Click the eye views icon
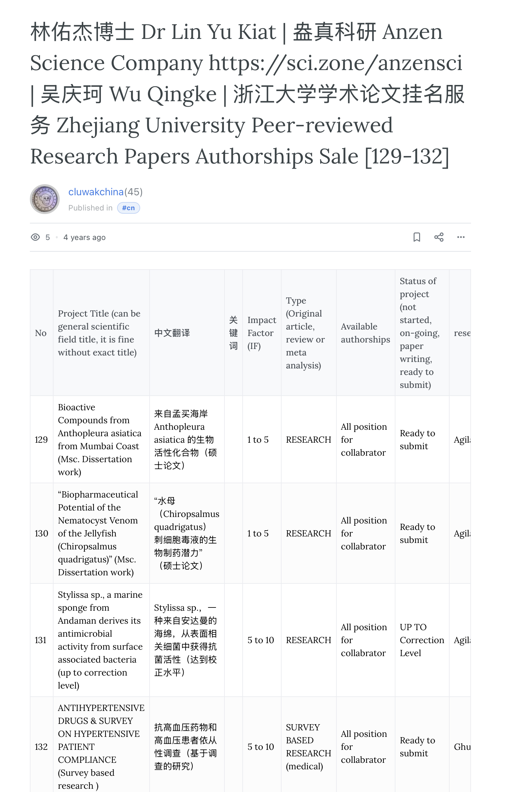Image resolution: width=532 pixels, height=792 pixels. [x=35, y=237]
